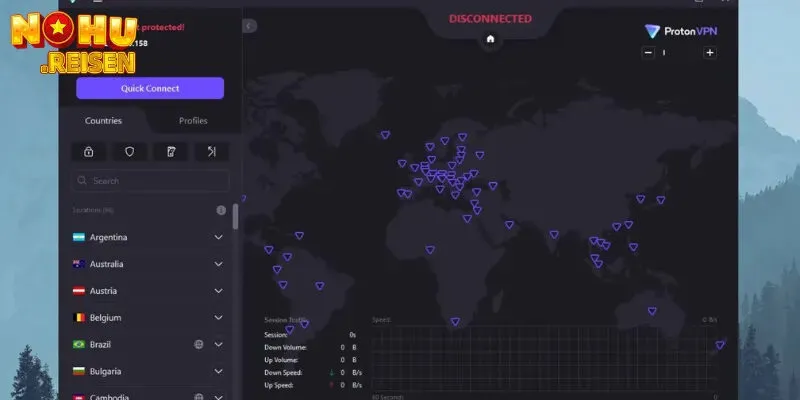Image resolution: width=800 pixels, height=400 pixels.
Task: Zoom in the map with plus button
Action: (709, 53)
